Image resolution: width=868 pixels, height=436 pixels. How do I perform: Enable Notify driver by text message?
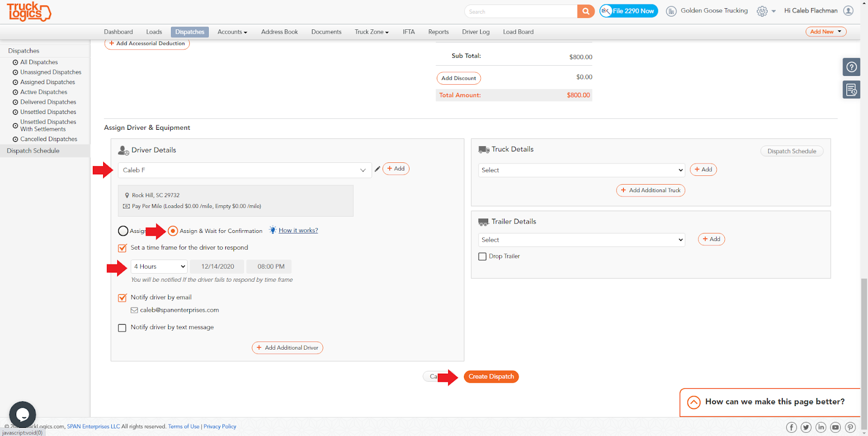[122, 328]
